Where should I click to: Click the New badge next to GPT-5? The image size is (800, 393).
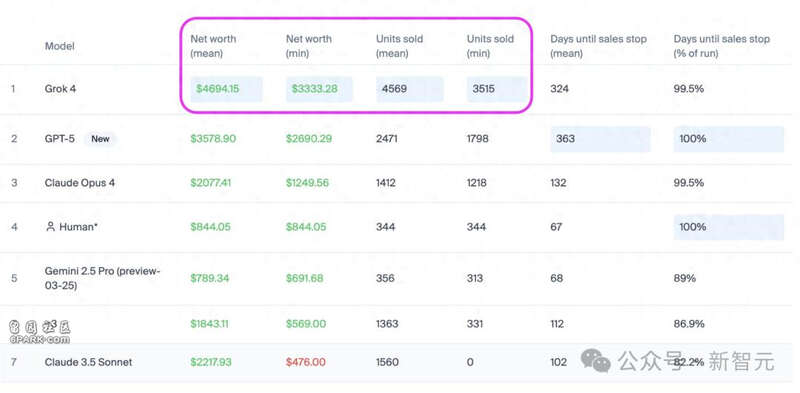click(100, 139)
